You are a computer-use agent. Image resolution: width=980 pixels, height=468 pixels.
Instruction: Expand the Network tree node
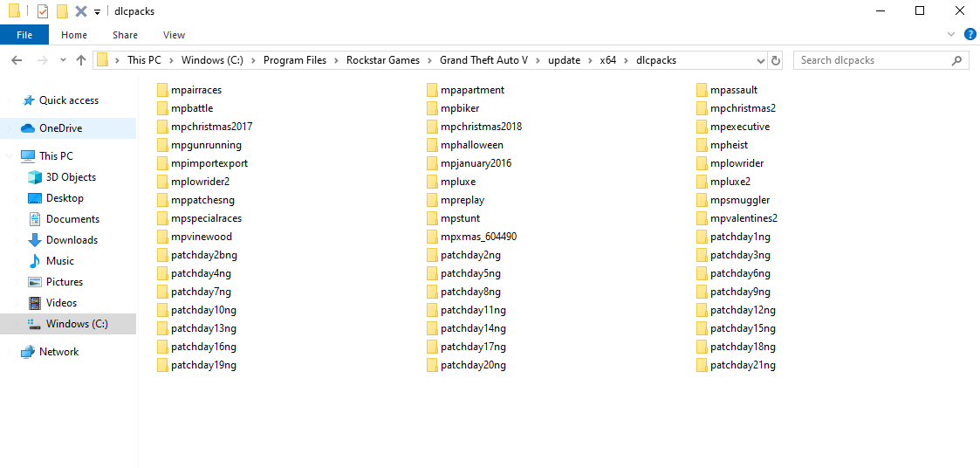pos(9,352)
